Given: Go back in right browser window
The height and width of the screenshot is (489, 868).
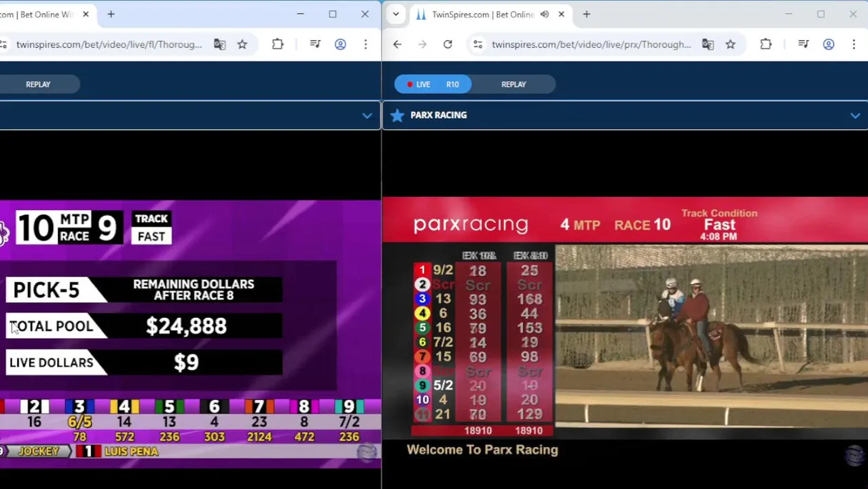Looking at the screenshot, I should point(397,44).
